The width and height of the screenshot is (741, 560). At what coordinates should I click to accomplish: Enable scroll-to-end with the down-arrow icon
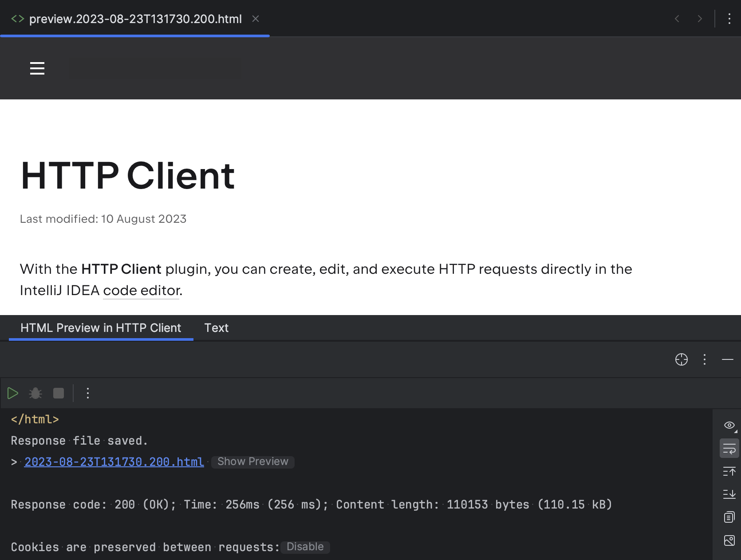[x=729, y=494]
